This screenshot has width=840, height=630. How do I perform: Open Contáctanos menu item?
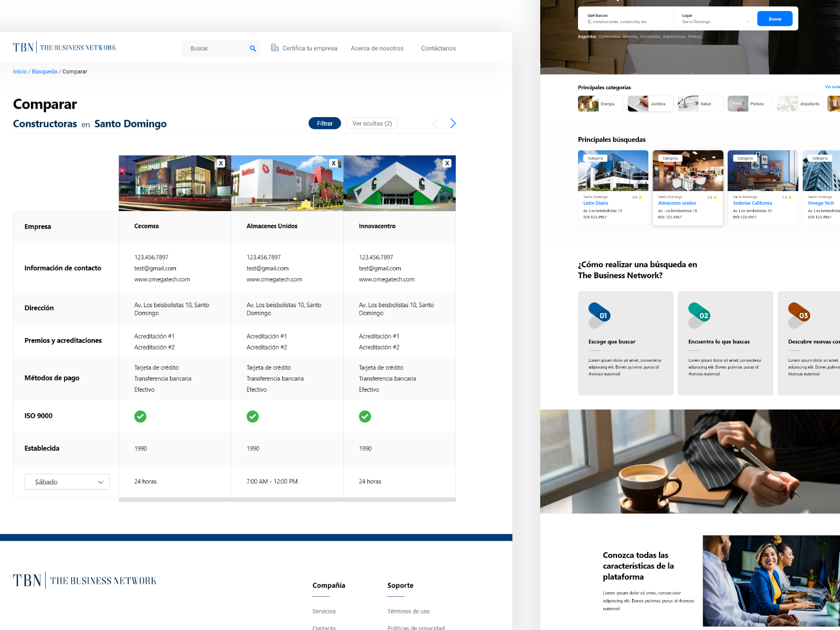[x=438, y=48]
